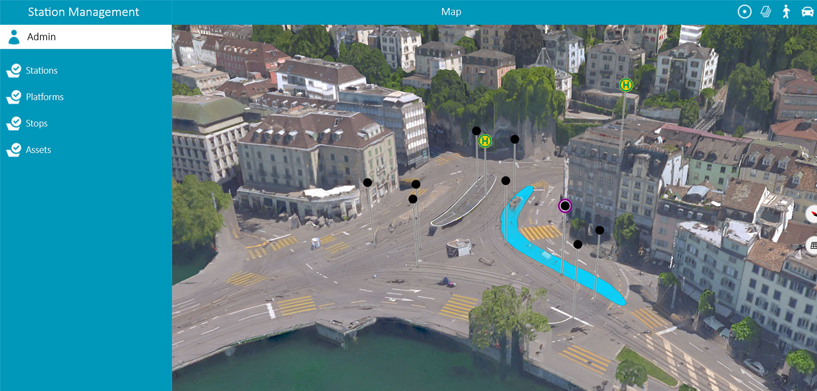Click the Admin user icon
This screenshot has width=817, height=391.
pyautogui.click(x=14, y=37)
